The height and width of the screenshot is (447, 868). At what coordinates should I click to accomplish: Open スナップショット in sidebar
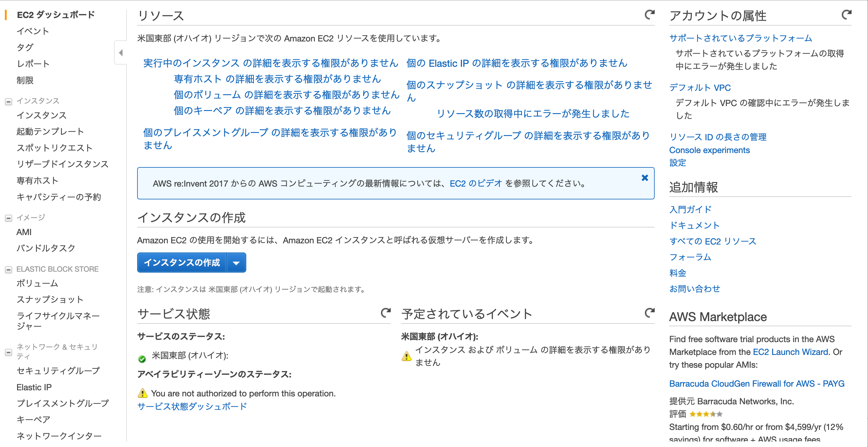pyautogui.click(x=50, y=299)
